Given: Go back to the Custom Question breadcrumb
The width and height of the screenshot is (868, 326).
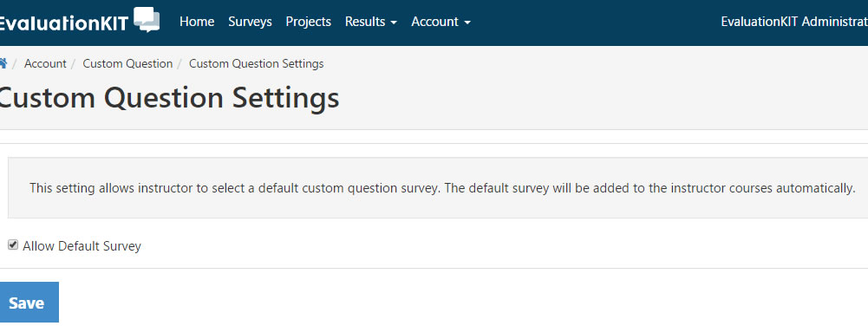Looking at the screenshot, I should click(x=127, y=63).
